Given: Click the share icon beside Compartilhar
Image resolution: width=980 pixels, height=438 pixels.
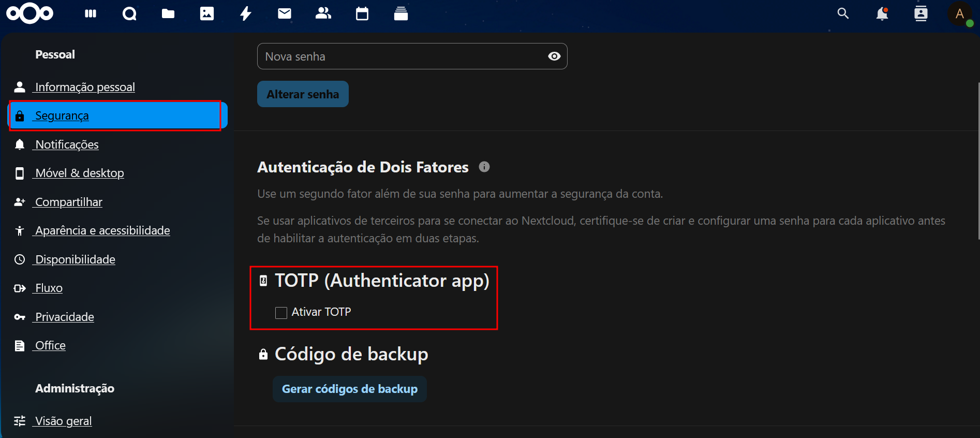Looking at the screenshot, I should tap(20, 202).
